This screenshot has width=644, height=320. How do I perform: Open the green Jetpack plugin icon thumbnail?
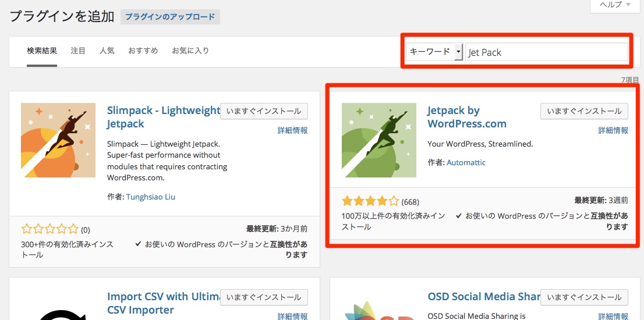click(378, 140)
